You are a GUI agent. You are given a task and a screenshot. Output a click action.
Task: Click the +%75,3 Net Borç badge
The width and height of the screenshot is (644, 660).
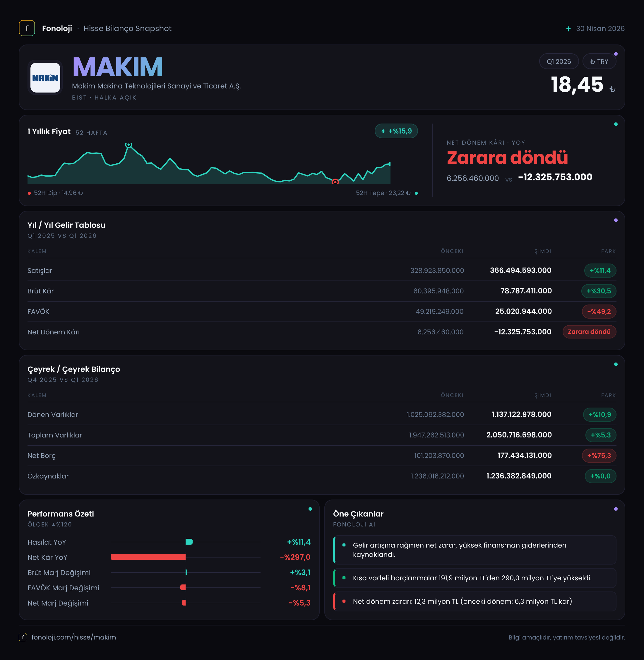[x=599, y=455]
